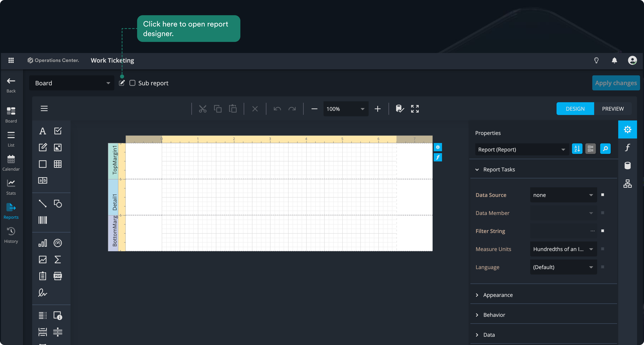Open the Measure Units dropdown

click(x=563, y=249)
